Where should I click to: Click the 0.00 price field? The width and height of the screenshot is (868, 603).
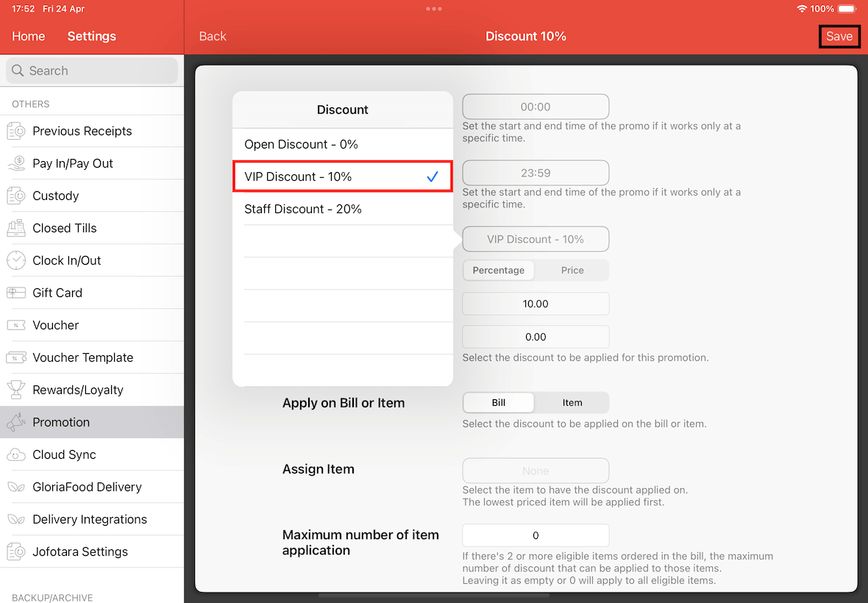[536, 337]
